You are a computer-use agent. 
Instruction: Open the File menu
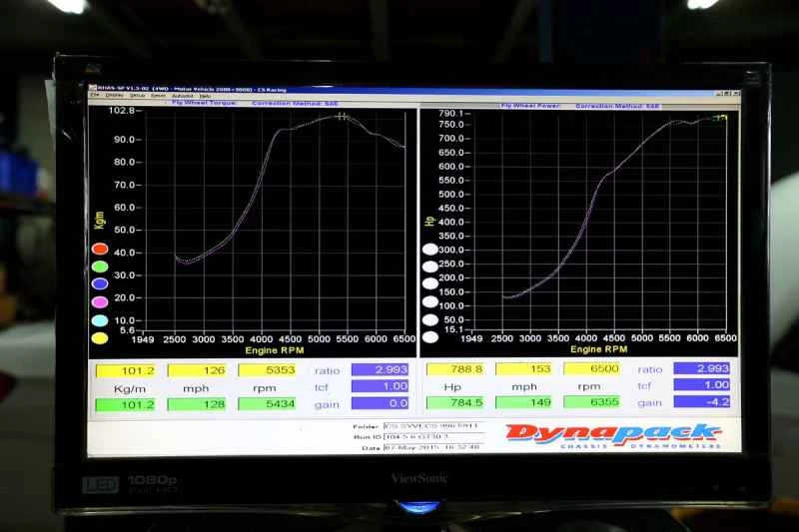pyautogui.click(x=94, y=96)
